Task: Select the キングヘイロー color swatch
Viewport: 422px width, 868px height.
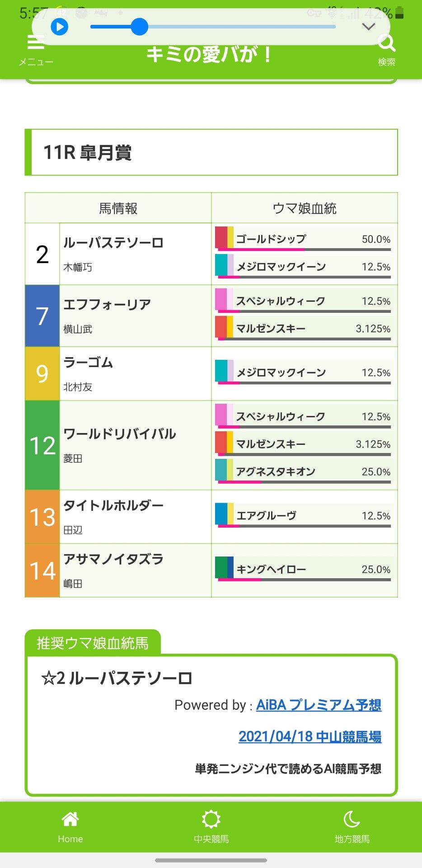Action: [x=224, y=567]
